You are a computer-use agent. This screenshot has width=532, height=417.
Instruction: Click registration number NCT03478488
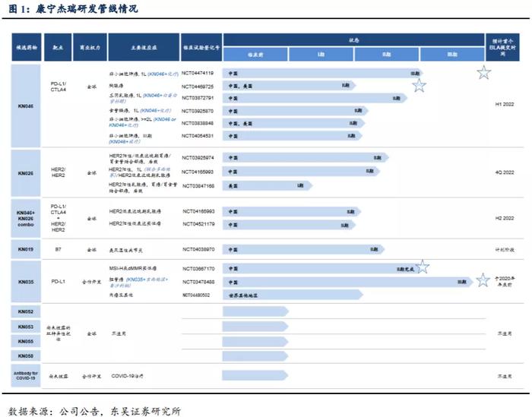tap(198, 282)
